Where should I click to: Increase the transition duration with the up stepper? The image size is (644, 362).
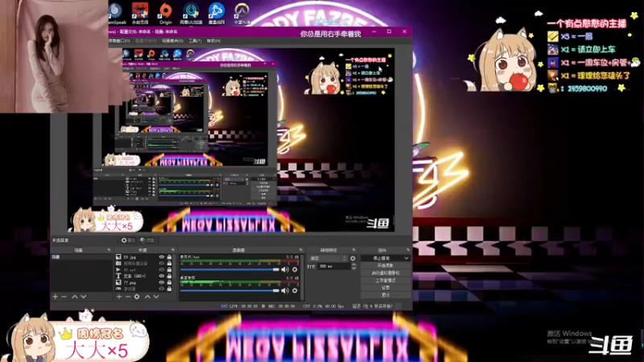[353, 265]
